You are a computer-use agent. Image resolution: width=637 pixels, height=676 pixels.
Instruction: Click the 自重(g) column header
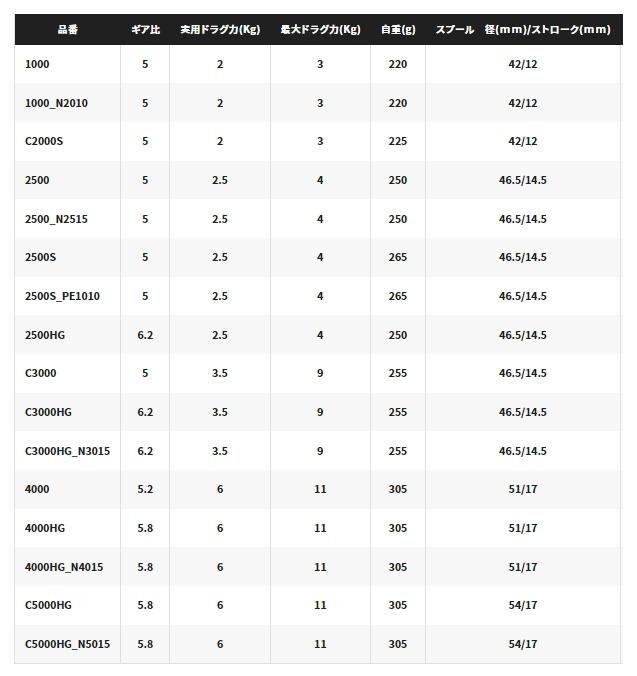click(398, 30)
